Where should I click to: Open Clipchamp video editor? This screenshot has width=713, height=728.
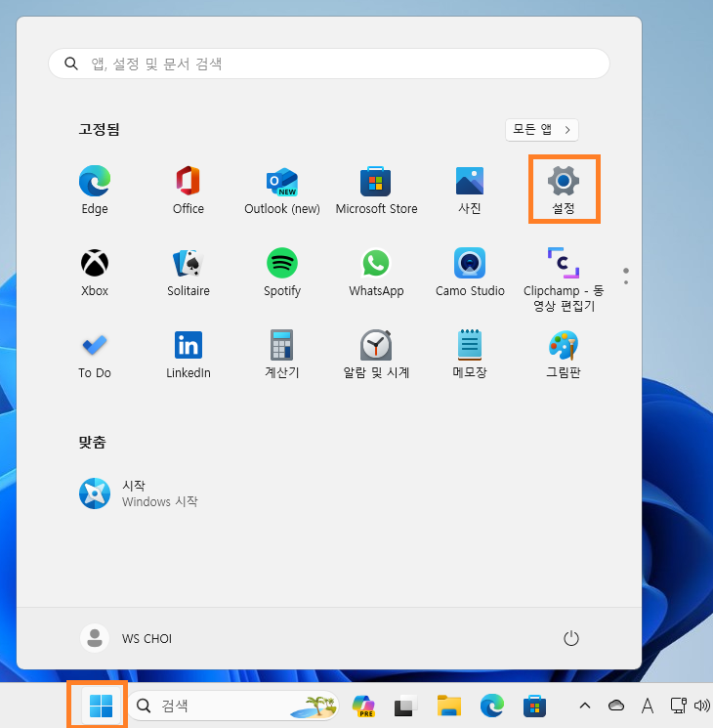[x=564, y=279]
